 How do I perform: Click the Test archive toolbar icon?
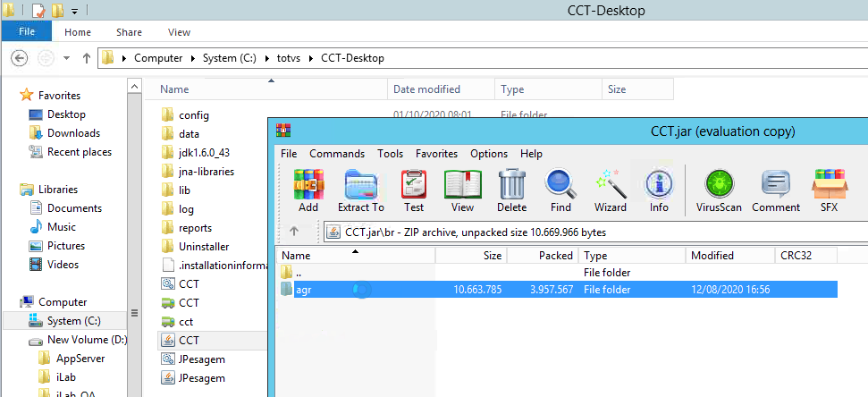click(414, 191)
